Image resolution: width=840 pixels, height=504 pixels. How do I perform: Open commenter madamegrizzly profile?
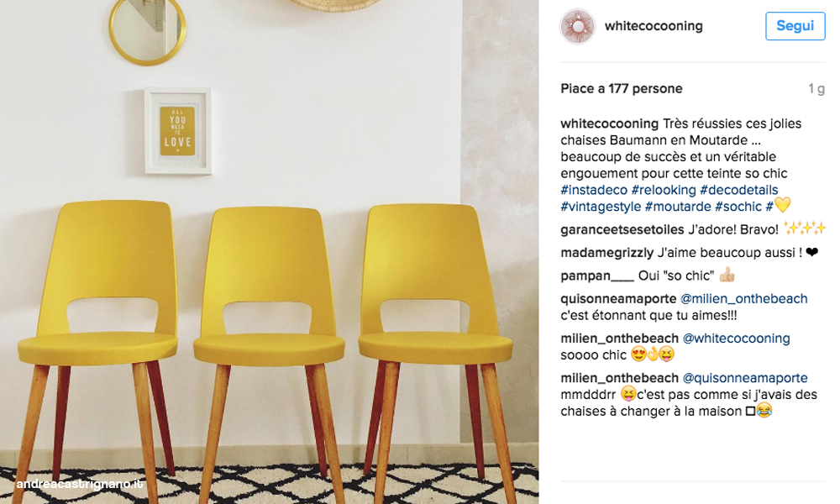coord(607,252)
